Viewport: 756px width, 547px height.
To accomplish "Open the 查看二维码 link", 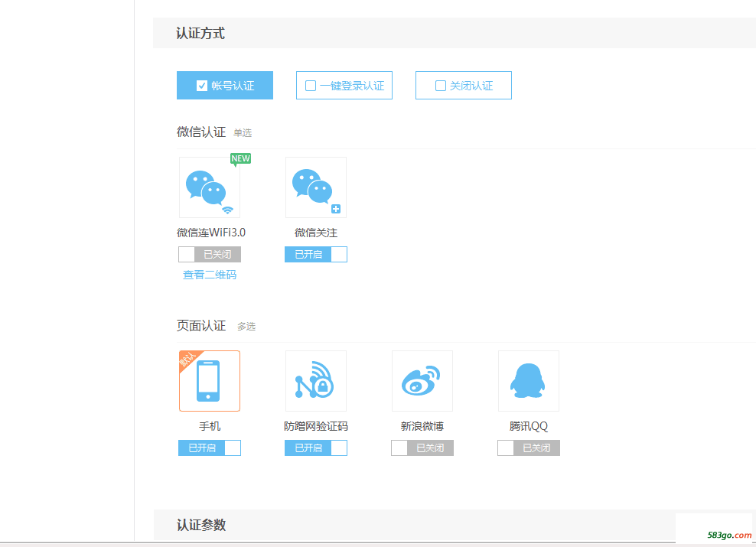I will point(210,275).
